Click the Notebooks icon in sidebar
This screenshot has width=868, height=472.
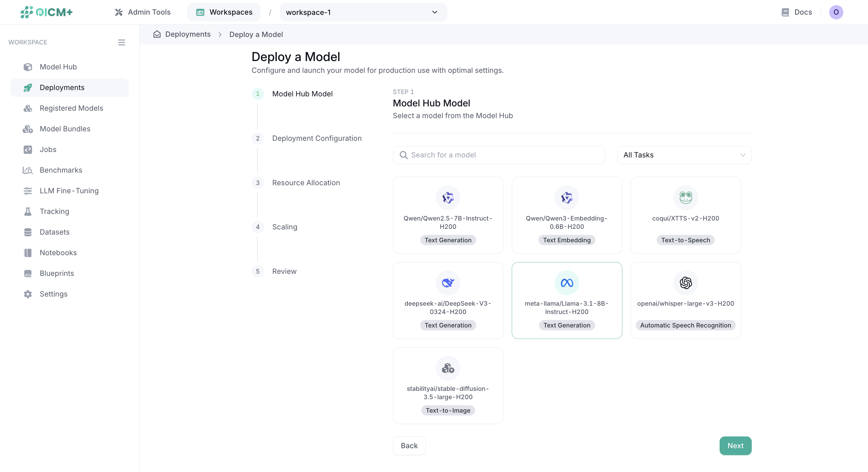click(x=28, y=253)
